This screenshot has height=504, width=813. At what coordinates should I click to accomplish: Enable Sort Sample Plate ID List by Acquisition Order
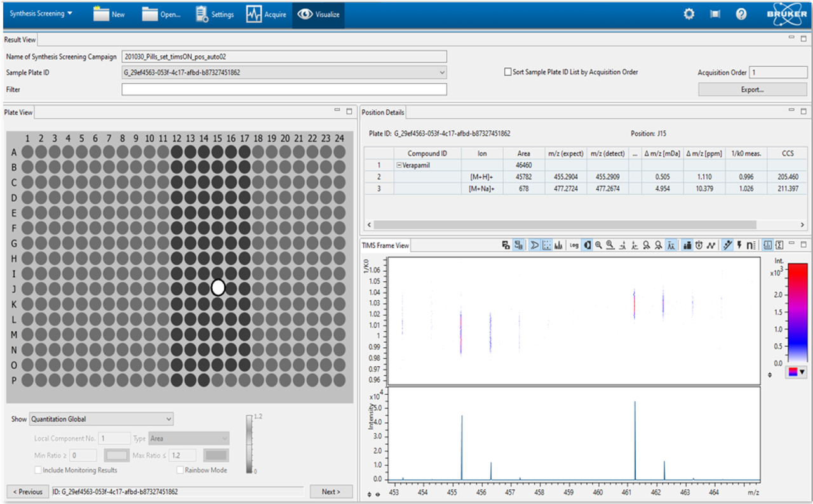[x=507, y=72]
